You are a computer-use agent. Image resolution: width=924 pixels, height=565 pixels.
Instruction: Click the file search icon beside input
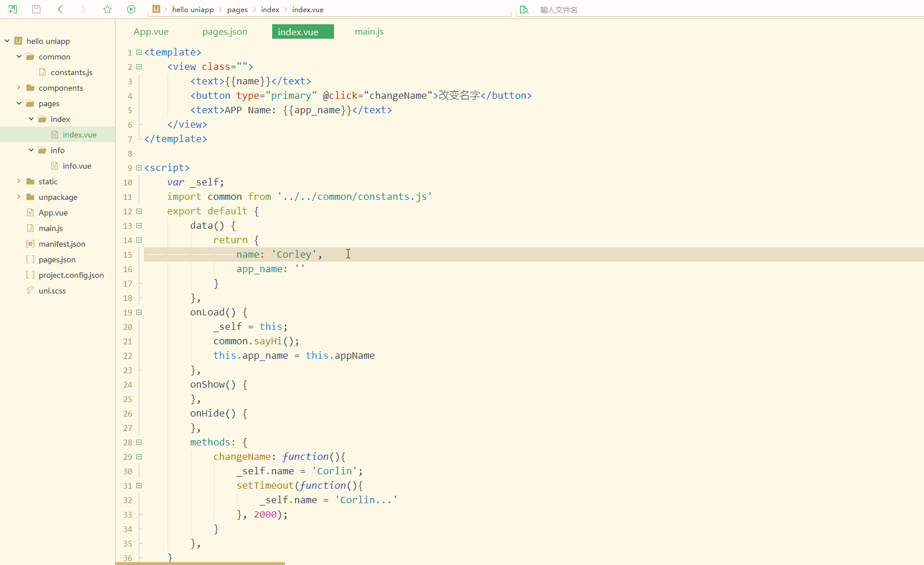click(524, 9)
